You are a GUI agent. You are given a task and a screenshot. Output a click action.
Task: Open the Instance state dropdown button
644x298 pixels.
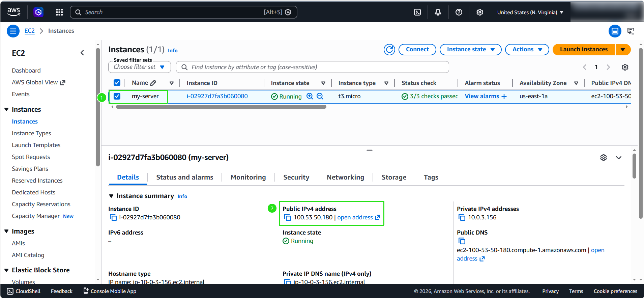(471, 50)
